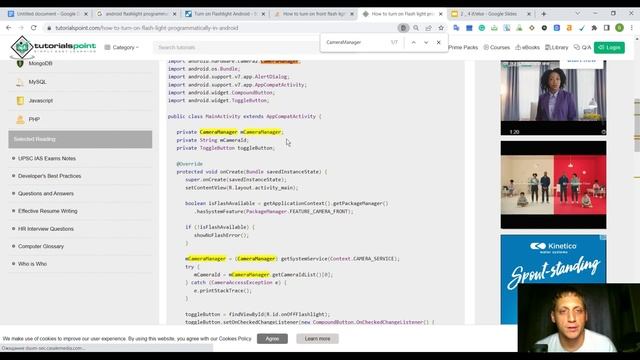Open the tab search chevron
This screenshot has width=640, height=360.
(x=578, y=13)
